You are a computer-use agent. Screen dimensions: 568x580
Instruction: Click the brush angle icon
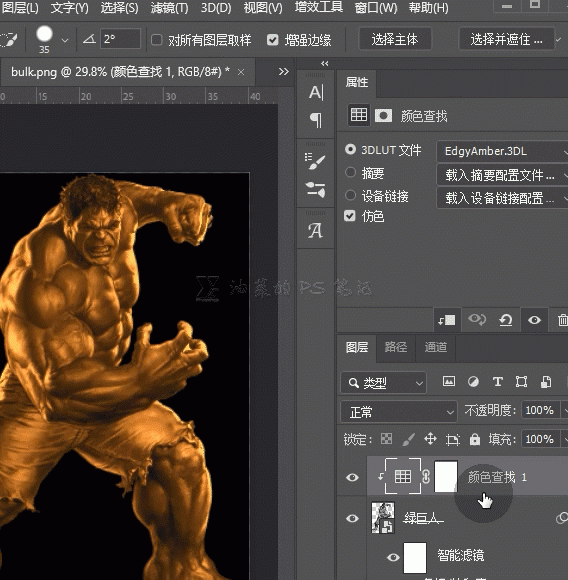[x=89, y=38]
